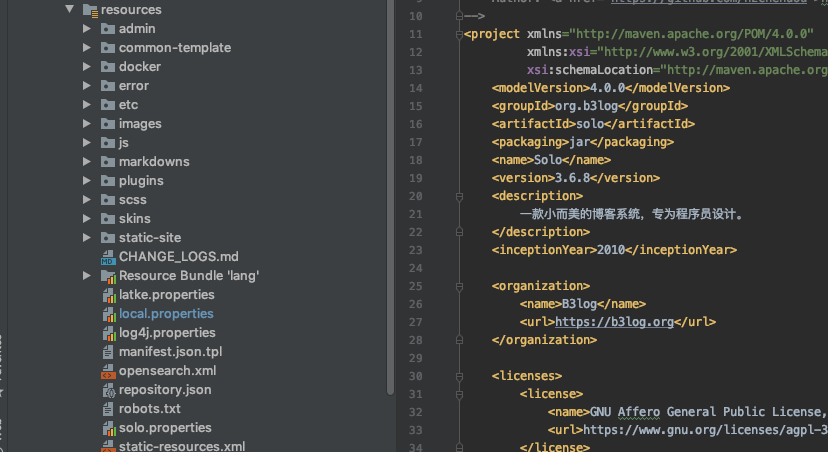Select the manifest.json.tpl file icon
828x452 pixels.
click(108, 352)
